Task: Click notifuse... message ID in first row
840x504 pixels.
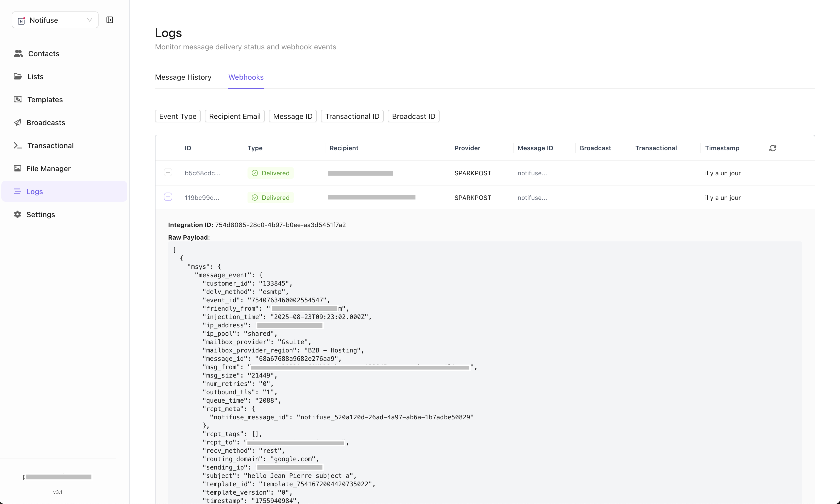Action: point(532,173)
